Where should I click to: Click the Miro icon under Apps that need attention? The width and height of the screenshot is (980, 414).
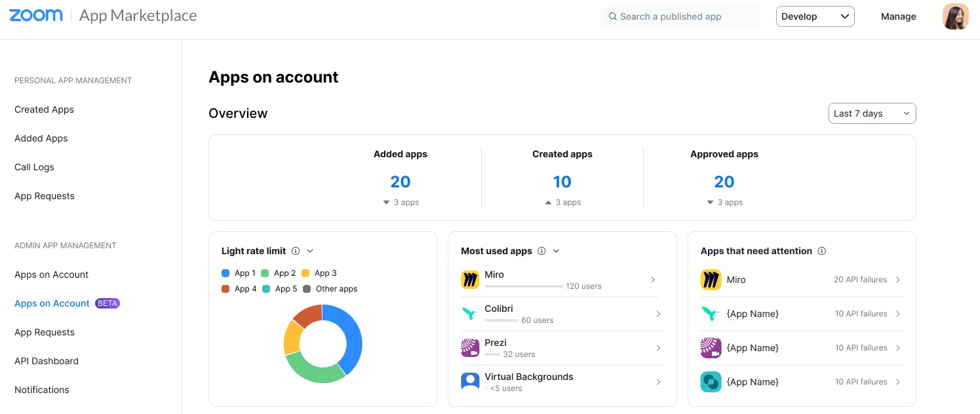point(711,280)
